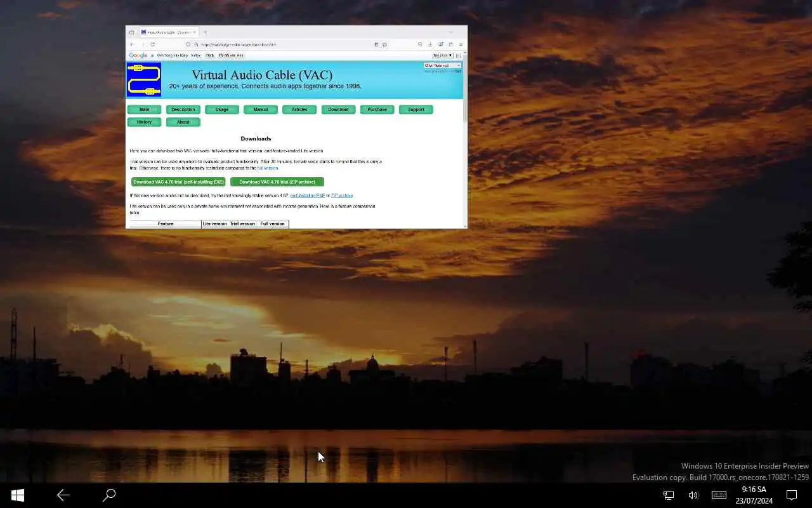The width and height of the screenshot is (812, 508).
Task: Go back one page in browser
Action: point(131,44)
